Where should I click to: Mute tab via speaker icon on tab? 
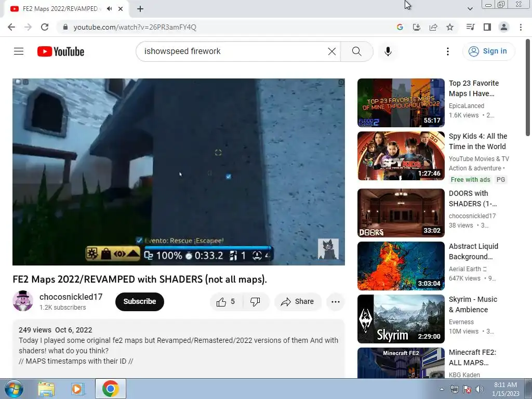pyautogui.click(x=109, y=9)
